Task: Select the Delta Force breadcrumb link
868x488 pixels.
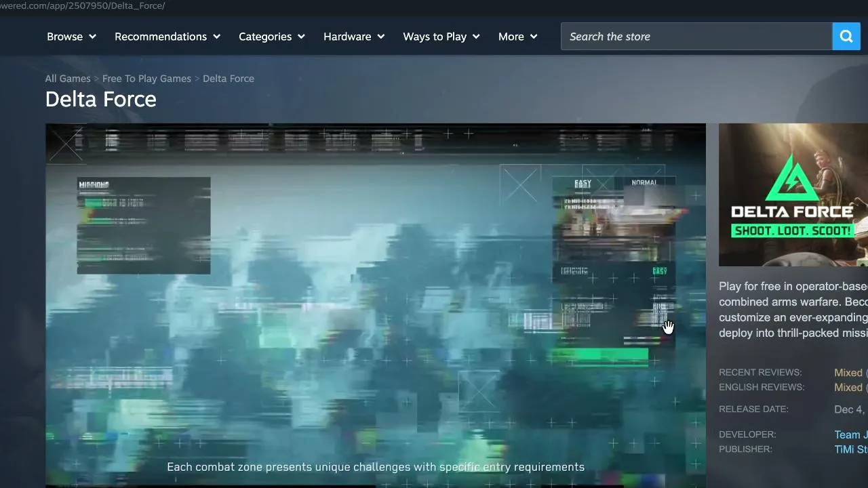Action: (x=229, y=79)
